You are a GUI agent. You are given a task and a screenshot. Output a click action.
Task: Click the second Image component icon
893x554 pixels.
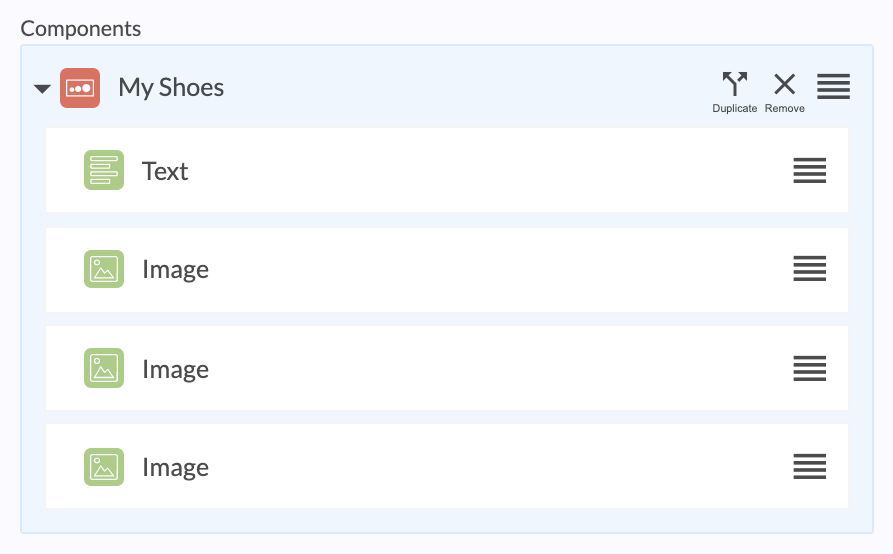(104, 368)
